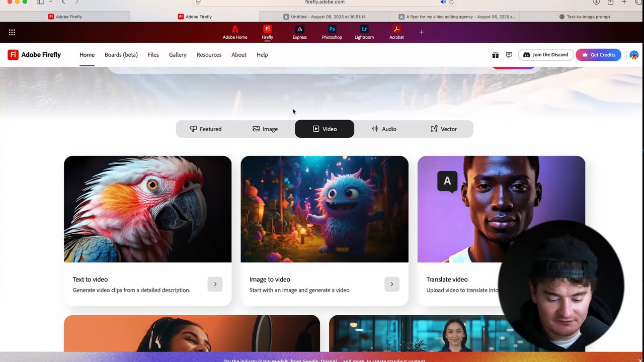Viewport: 644px width, 362px height.
Task: Open the gift box icon
Action: point(495,55)
